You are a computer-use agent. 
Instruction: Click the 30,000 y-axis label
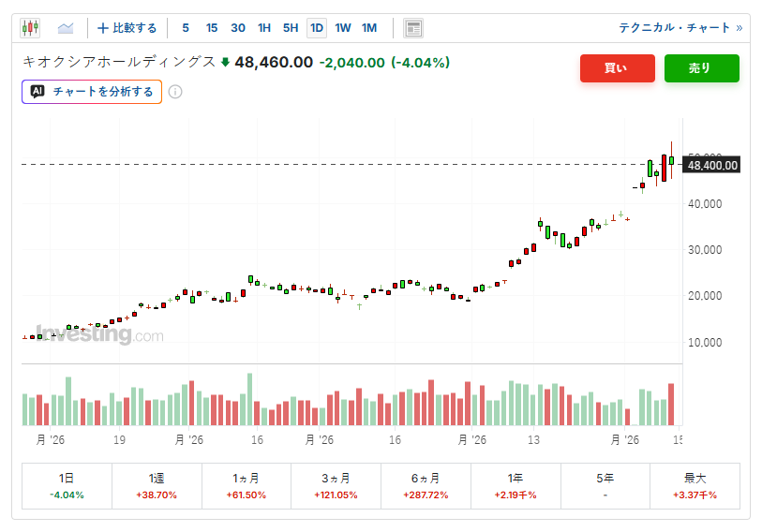pyautogui.click(x=705, y=250)
